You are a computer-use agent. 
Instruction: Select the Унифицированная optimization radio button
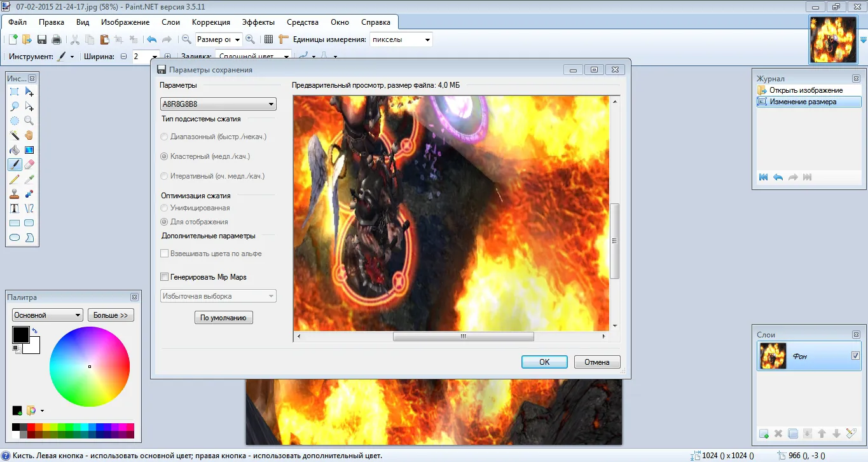165,208
